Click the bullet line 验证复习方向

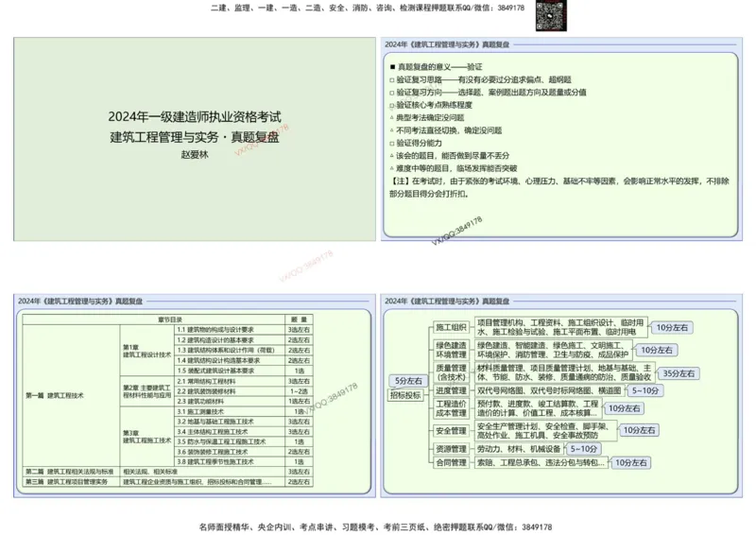tap(488, 92)
